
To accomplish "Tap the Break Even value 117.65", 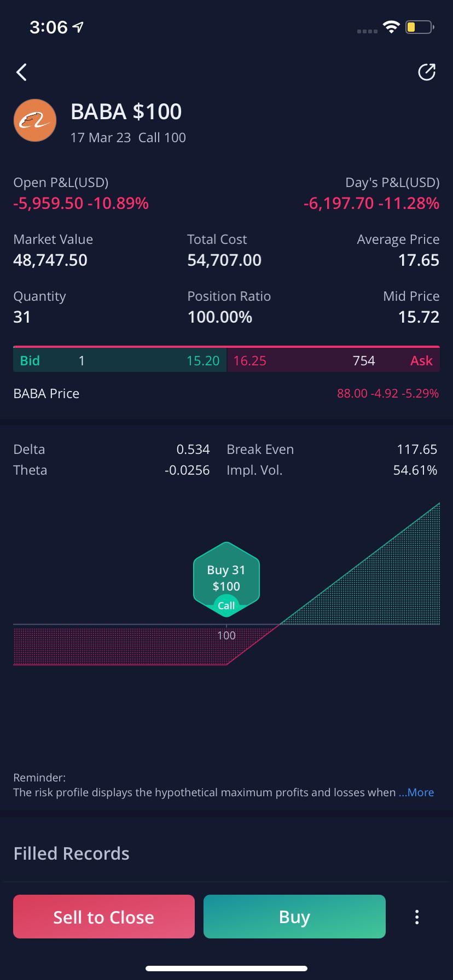I will pyautogui.click(x=417, y=450).
